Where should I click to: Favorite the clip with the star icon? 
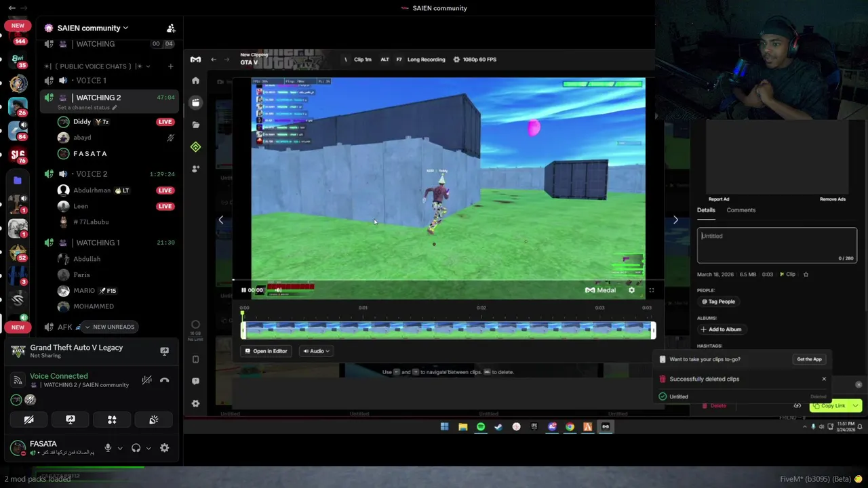pos(806,274)
